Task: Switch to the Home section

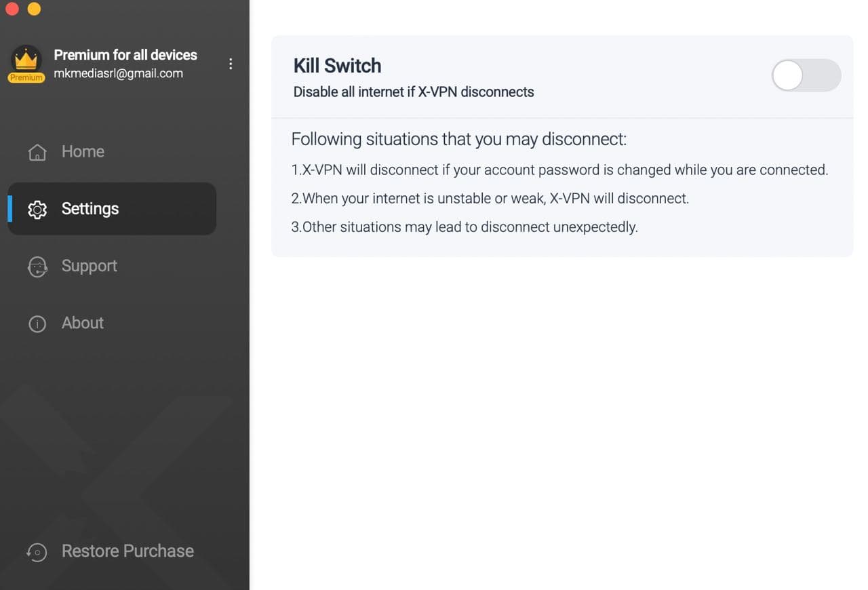Action: click(83, 152)
